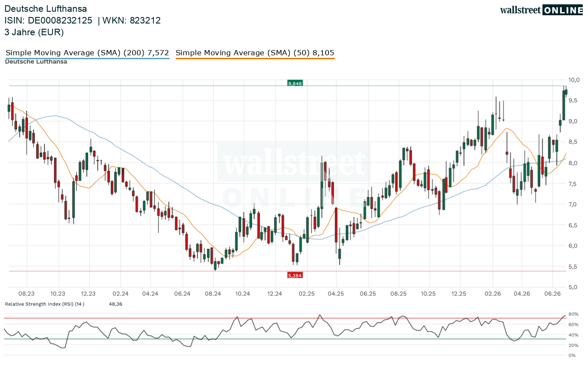Click the 02.25 date axis label
This screenshot has height=367, width=588.
click(307, 294)
